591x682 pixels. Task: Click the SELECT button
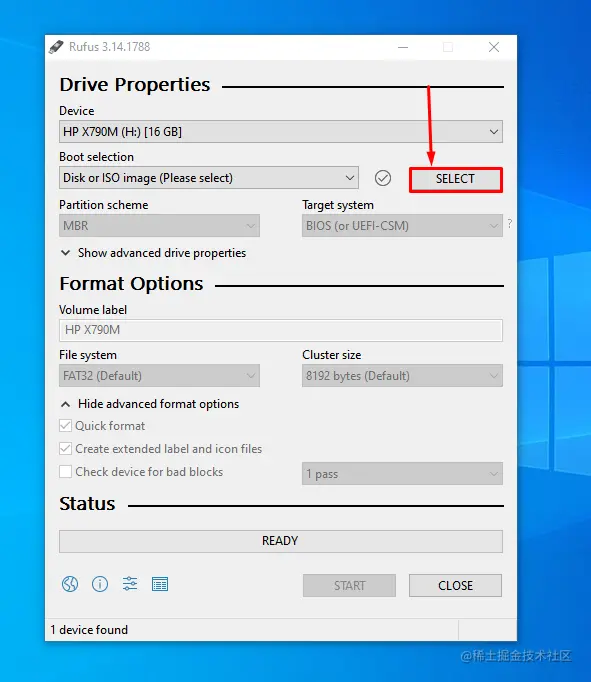pos(455,179)
